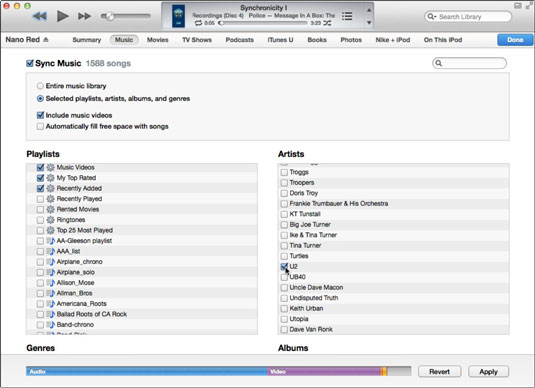Click the Apply button
This screenshot has width=535, height=388.
pos(488,372)
